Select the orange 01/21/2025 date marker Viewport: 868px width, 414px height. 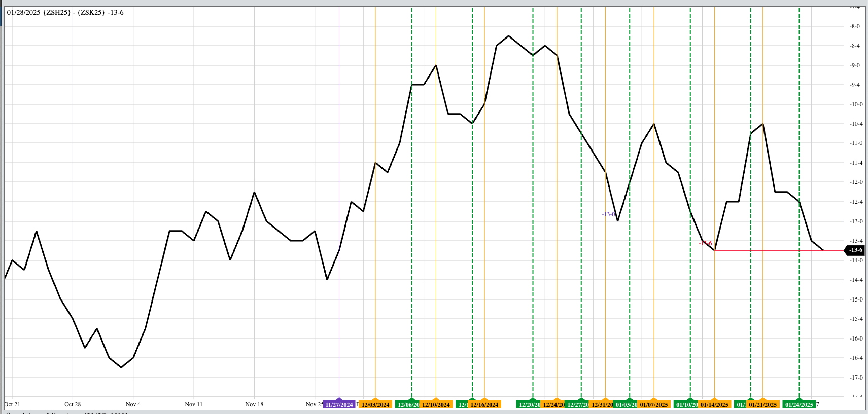(x=763, y=404)
